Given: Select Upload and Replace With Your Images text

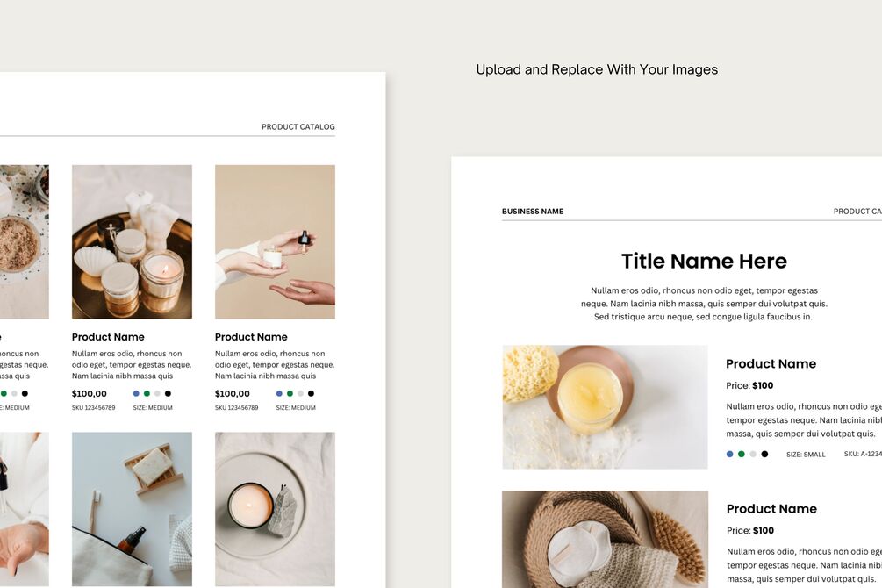Looking at the screenshot, I should click(x=597, y=70).
